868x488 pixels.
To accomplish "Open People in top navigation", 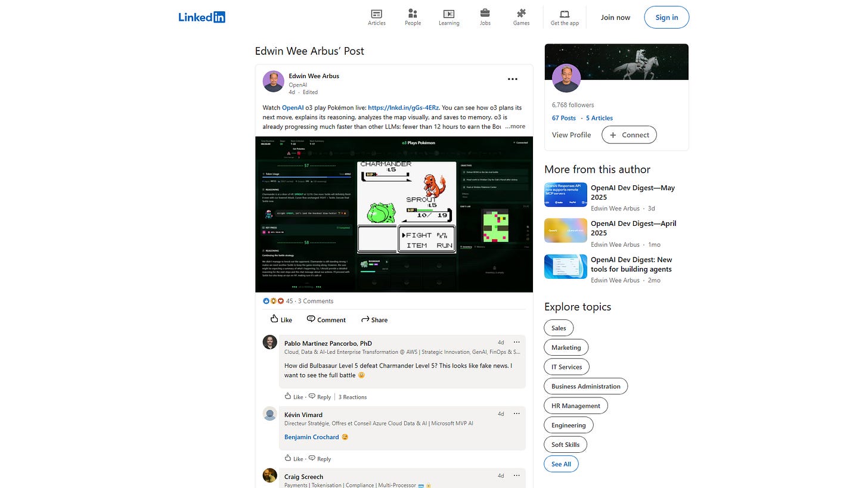I will pos(413,17).
